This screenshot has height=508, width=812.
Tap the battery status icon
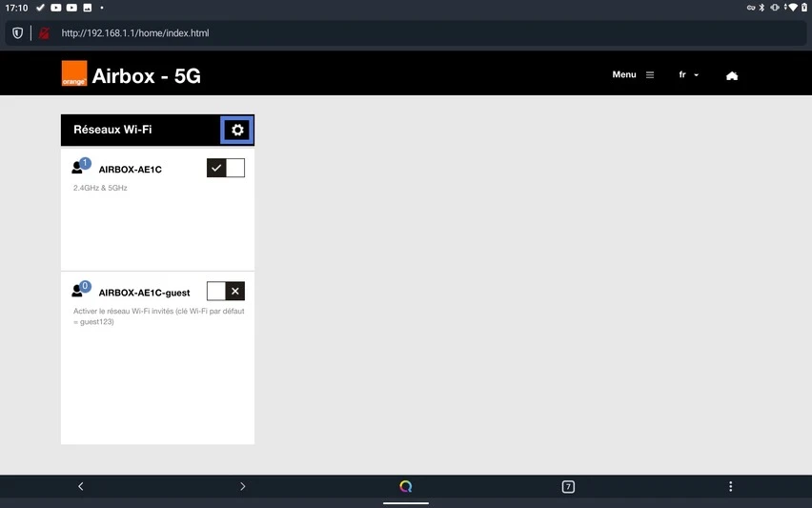[804, 8]
